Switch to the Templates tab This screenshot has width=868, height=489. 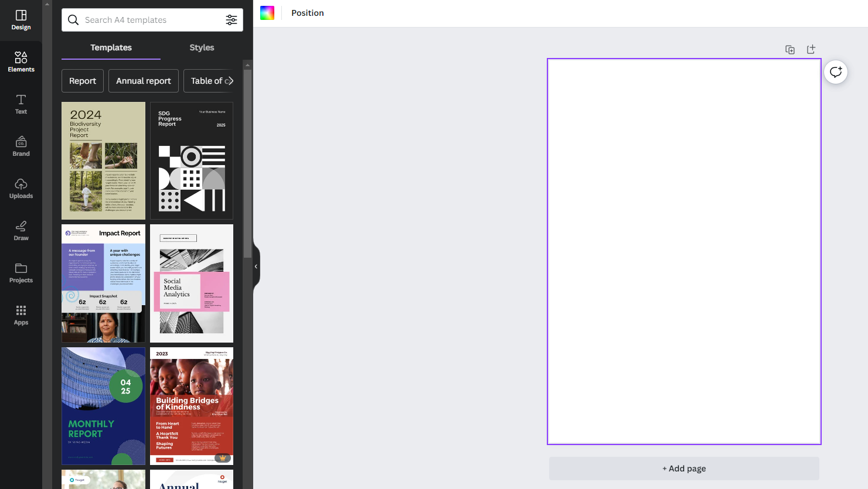pos(111,47)
